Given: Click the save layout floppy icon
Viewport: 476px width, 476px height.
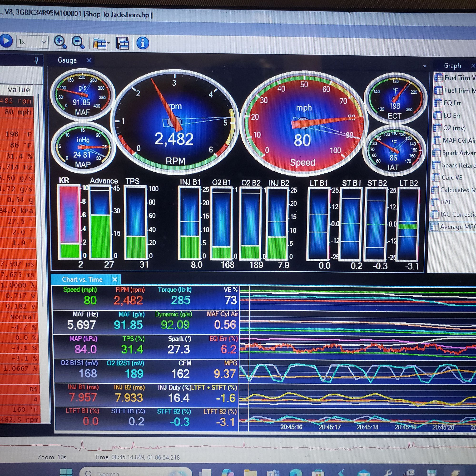Looking at the screenshot, I should tap(122, 43).
